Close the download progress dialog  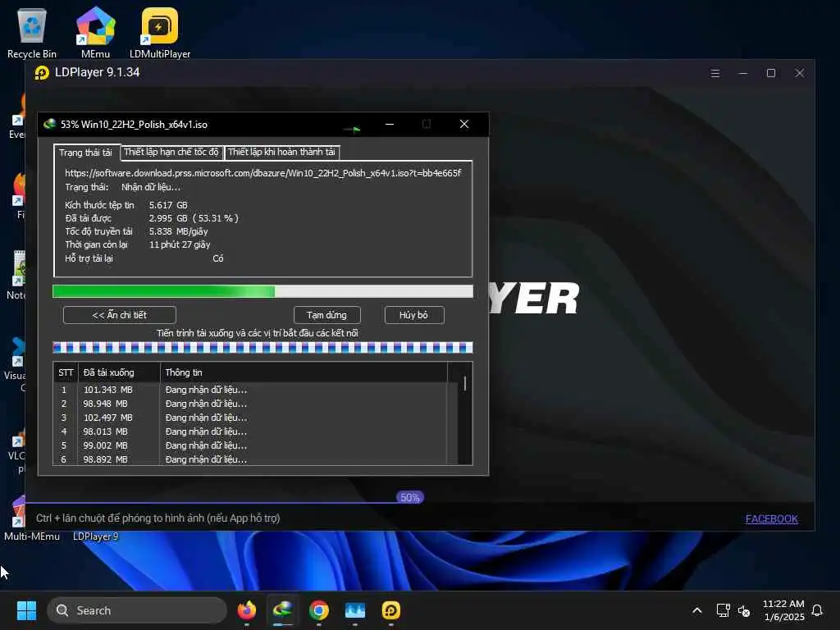(464, 124)
